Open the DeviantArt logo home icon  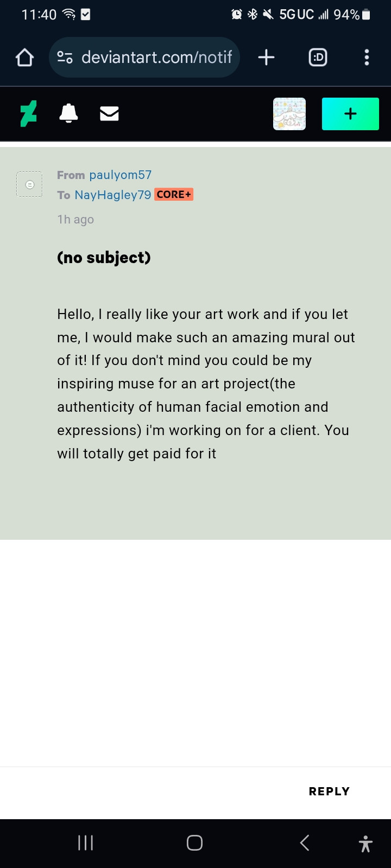(28, 114)
